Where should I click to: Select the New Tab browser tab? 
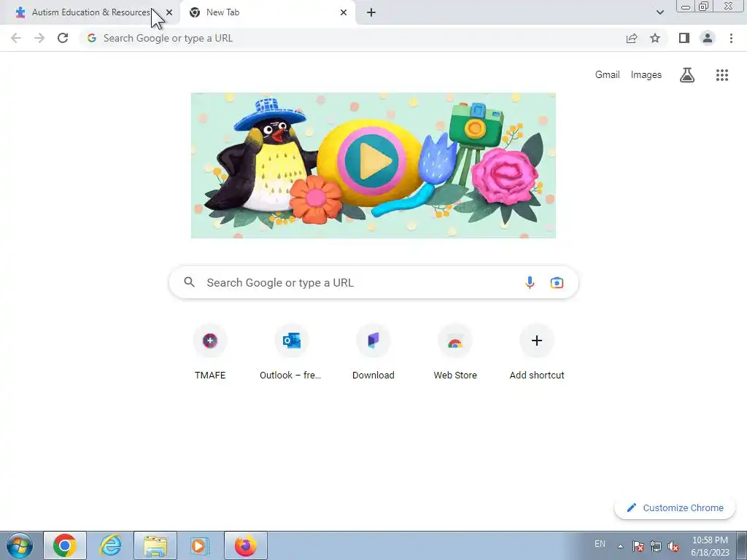pyautogui.click(x=267, y=12)
